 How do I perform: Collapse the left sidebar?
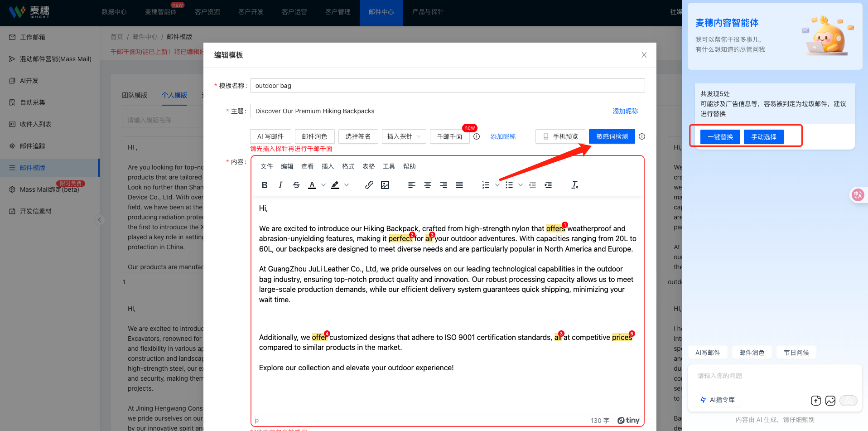click(100, 220)
